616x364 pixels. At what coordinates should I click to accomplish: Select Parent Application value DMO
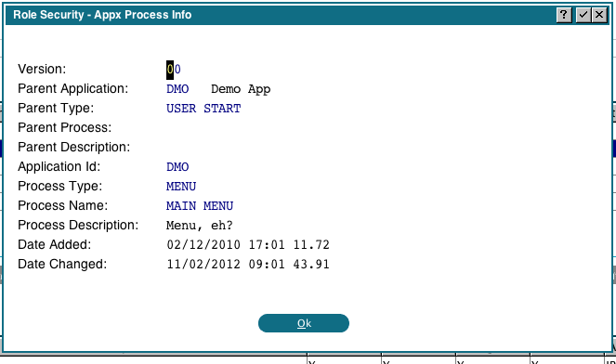(177, 89)
